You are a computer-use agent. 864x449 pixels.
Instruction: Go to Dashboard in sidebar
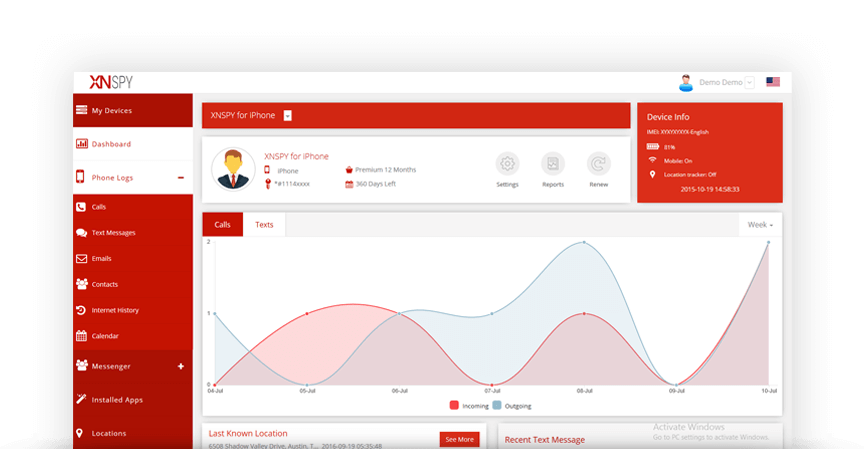[111, 144]
